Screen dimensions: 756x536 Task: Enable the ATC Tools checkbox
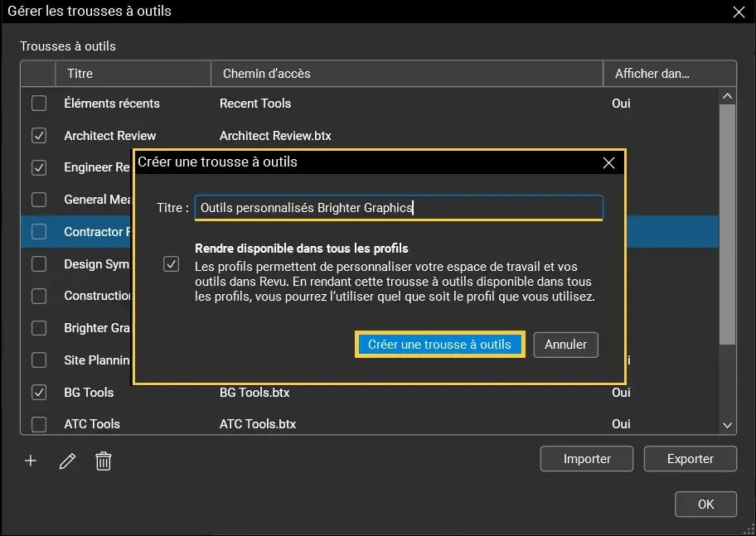pyautogui.click(x=37, y=423)
